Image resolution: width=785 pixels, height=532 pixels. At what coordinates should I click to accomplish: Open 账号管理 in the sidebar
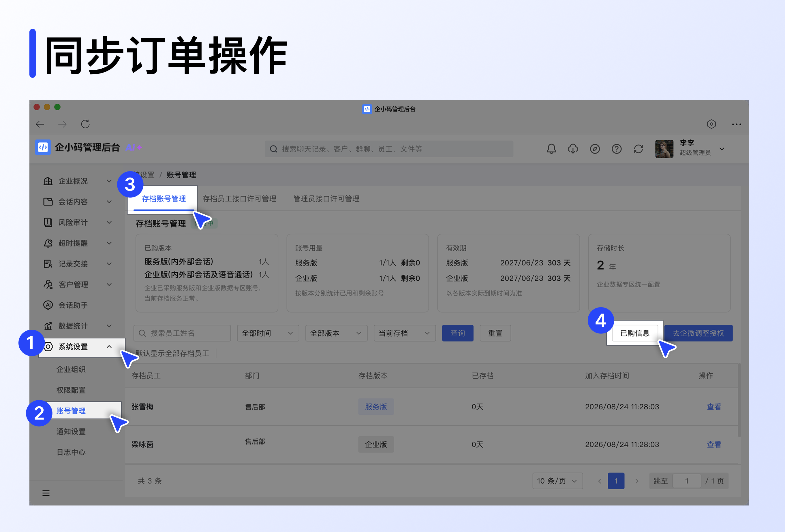tap(71, 411)
